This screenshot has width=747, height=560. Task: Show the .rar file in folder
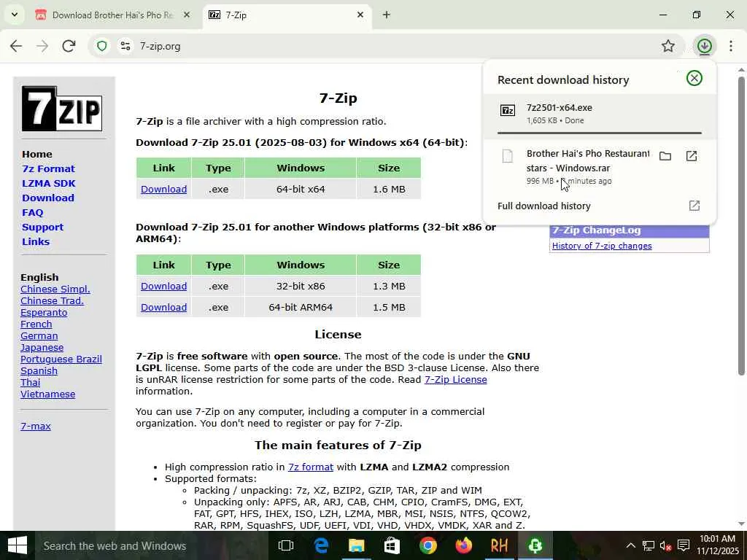point(665,156)
